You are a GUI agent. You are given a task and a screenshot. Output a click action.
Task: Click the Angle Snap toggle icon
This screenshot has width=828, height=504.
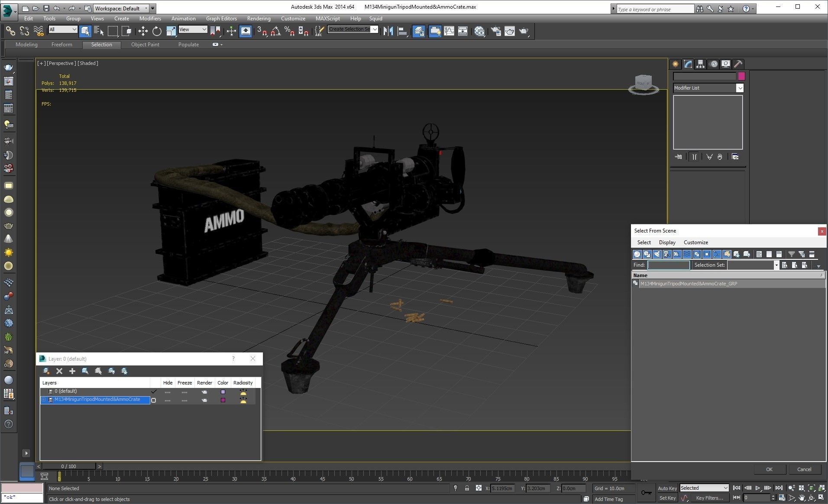click(x=275, y=31)
